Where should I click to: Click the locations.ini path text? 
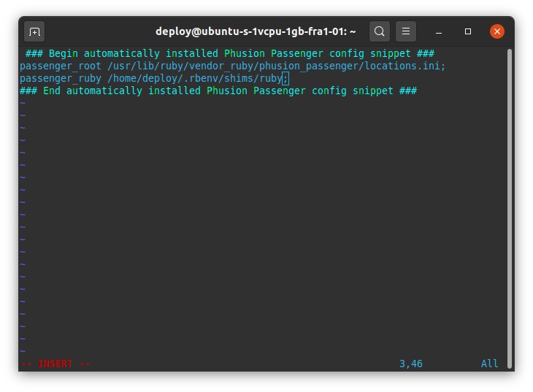click(277, 66)
